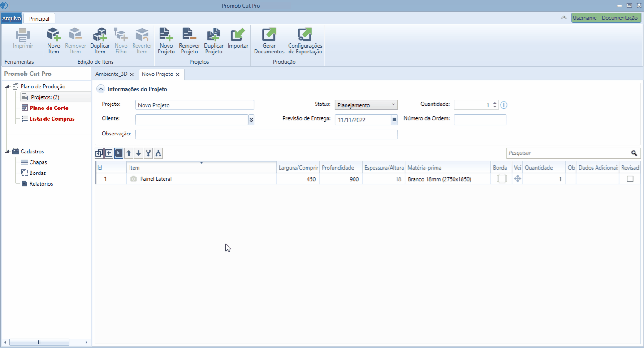Click the Novo Filho icon

[x=121, y=35]
